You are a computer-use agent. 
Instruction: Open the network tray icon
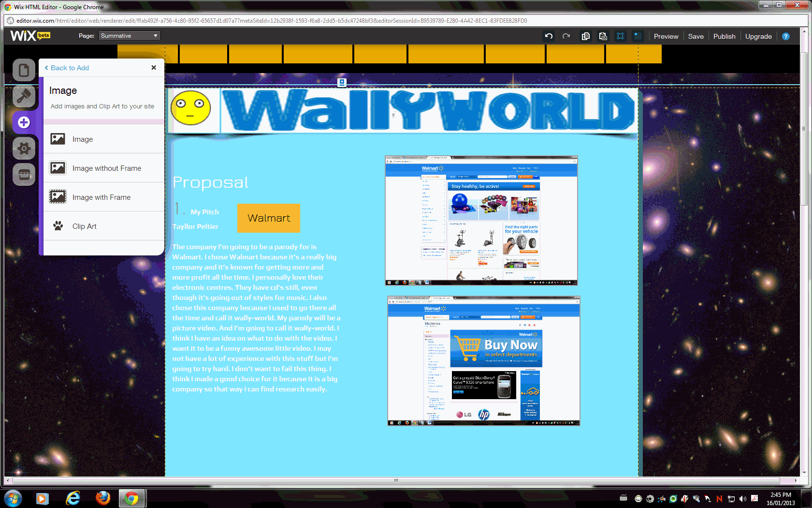click(731, 499)
